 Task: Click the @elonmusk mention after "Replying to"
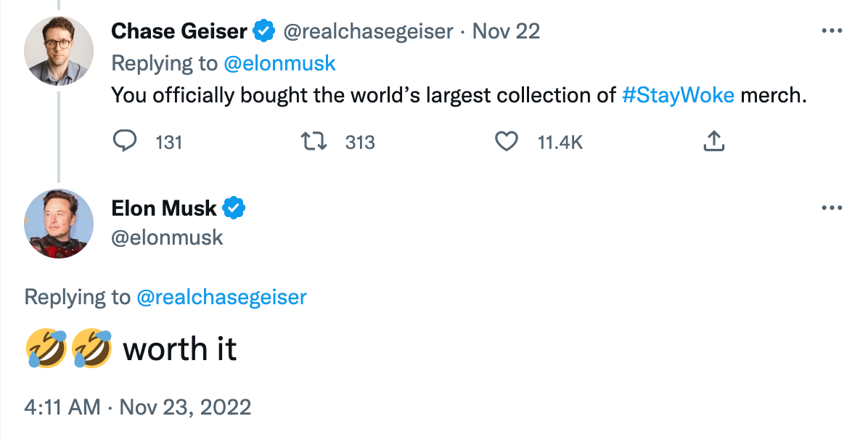pos(279,63)
